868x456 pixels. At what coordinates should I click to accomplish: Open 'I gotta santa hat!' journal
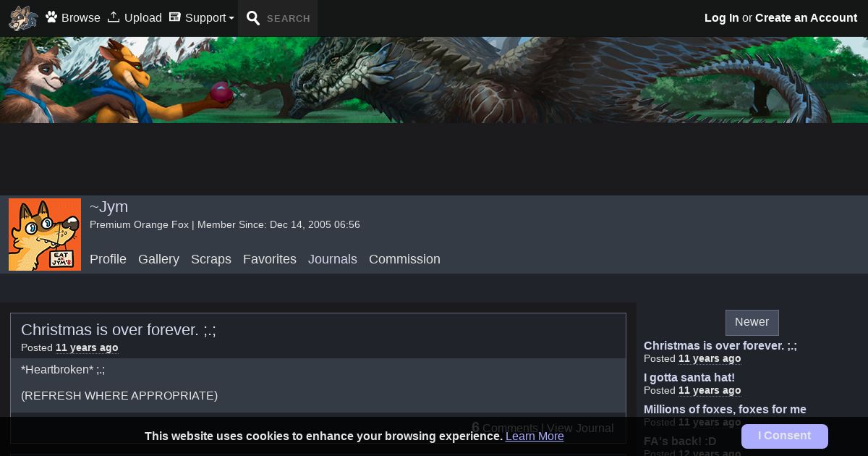coord(689,377)
